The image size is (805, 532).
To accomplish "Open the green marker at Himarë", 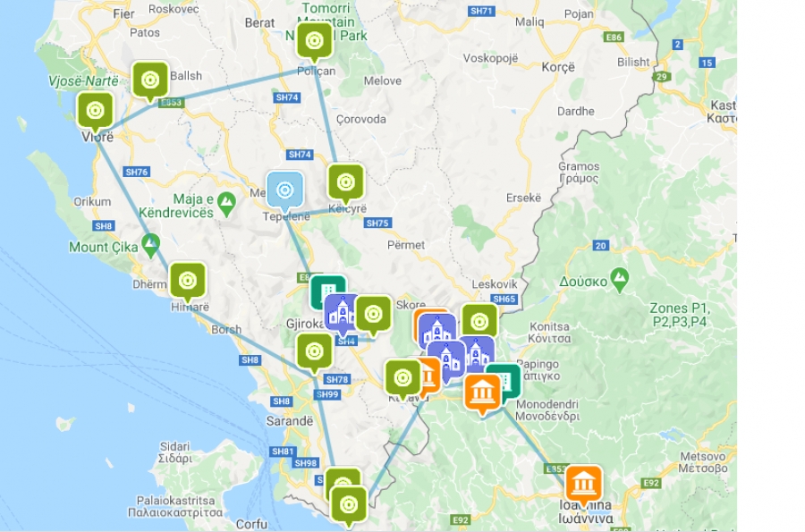I will pyautogui.click(x=188, y=281).
